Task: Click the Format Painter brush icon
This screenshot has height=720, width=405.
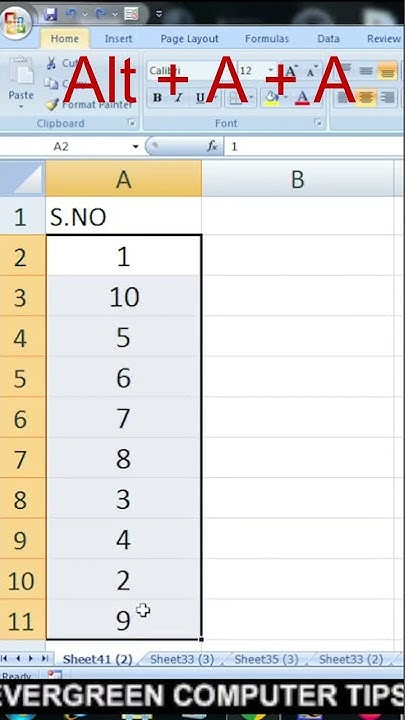Action: click(52, 105)
